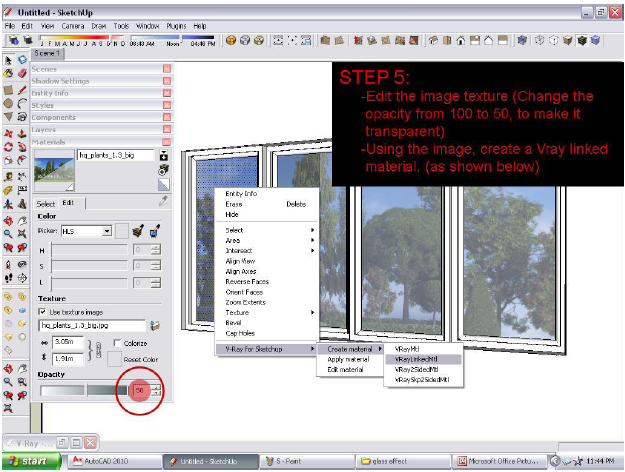This screenshot has width=625, height=472.
Task: Click the aspect ratio lock chain icon
Action: click(x=99, y=350)
